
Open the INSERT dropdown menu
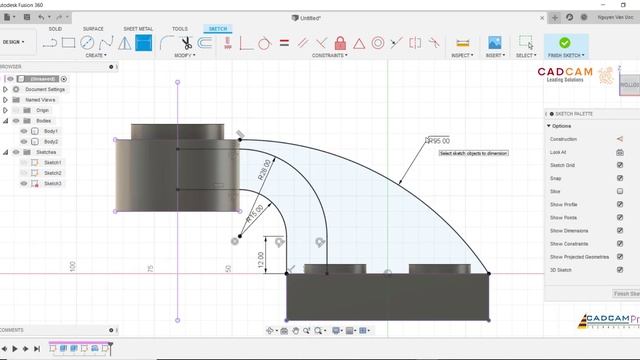point(495,55)
